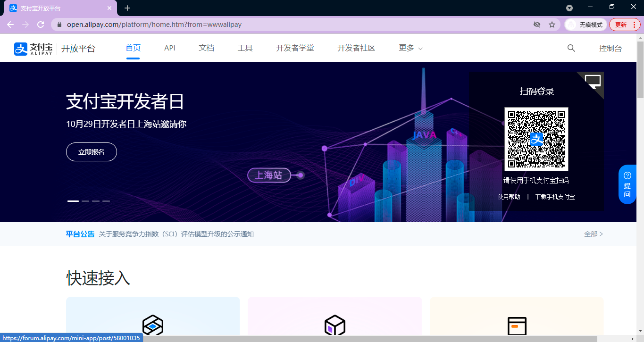Open the search magnifier in the navigation bar
The height and width of the screenshot is (342, 644).
tap(571, 48)
